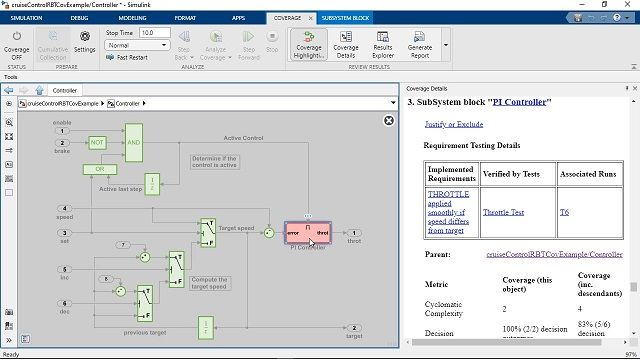Collapse the toolstrip ribbon
Viewport: 640px width, 360px height.
pos(634,66)
